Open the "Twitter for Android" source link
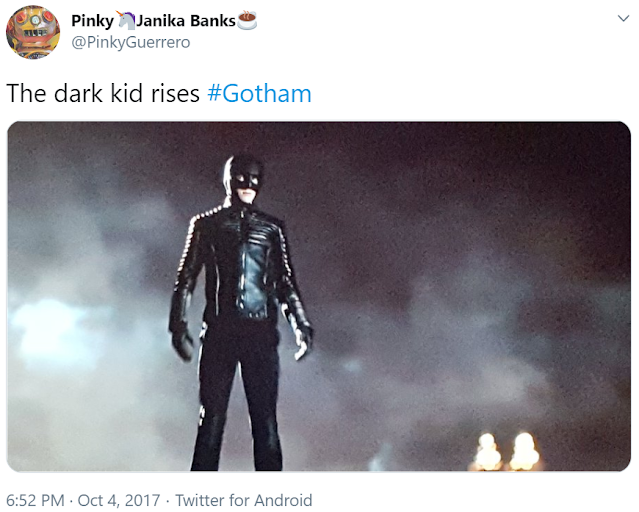This screenshot has width=639, height=512. (x=244, y=500)
